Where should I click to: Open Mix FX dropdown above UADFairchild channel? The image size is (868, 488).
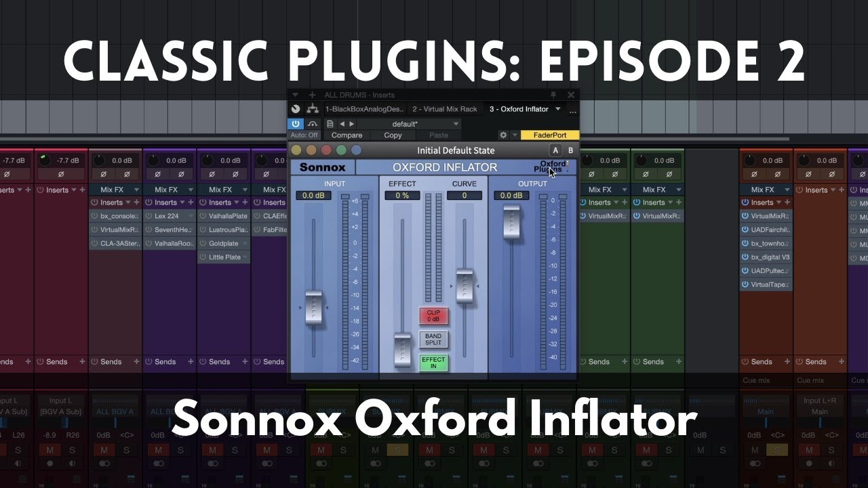coord(766,190)
